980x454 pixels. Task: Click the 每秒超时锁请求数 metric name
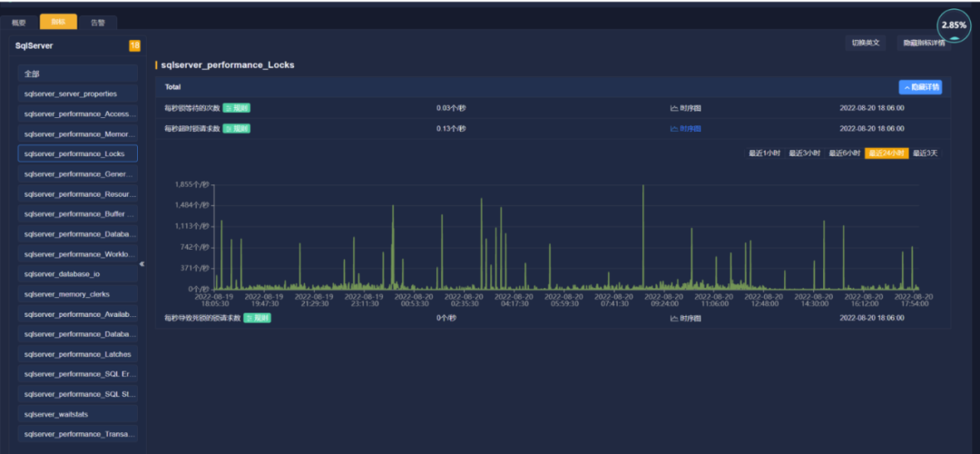(x=191, y=129)
